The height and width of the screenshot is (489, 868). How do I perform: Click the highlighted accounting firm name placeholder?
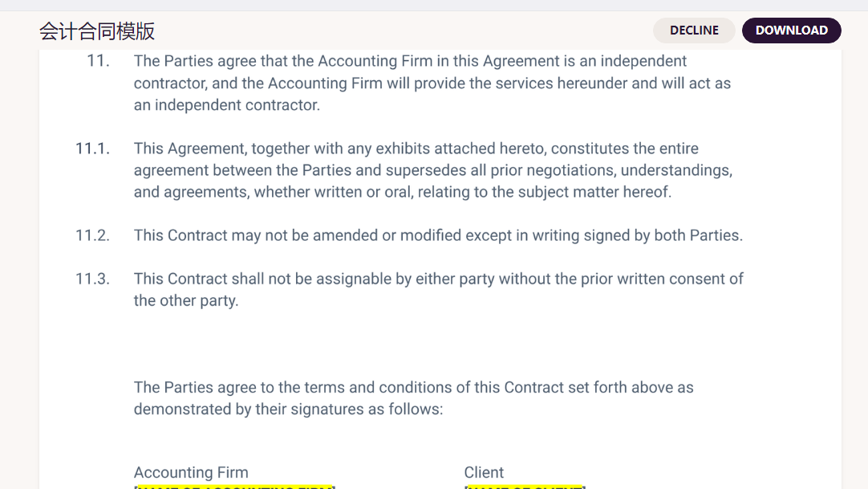(235, 486)
